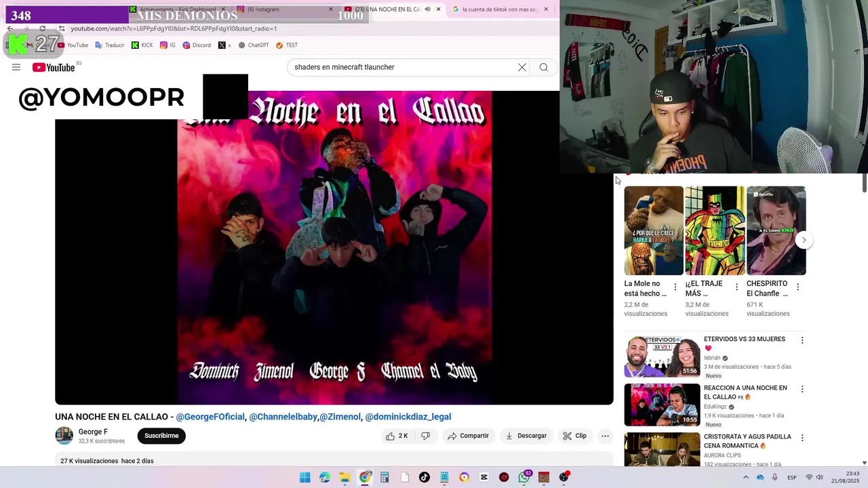
Task: Open options for CRISTORATA Y AGUS PADILLA video
Action: click(802, 438)
